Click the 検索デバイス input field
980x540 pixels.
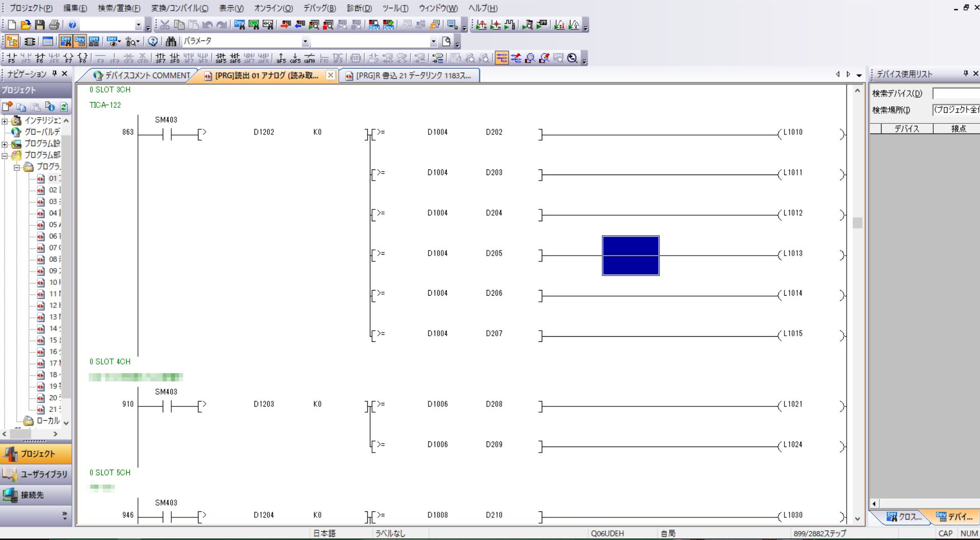point(956,93)
